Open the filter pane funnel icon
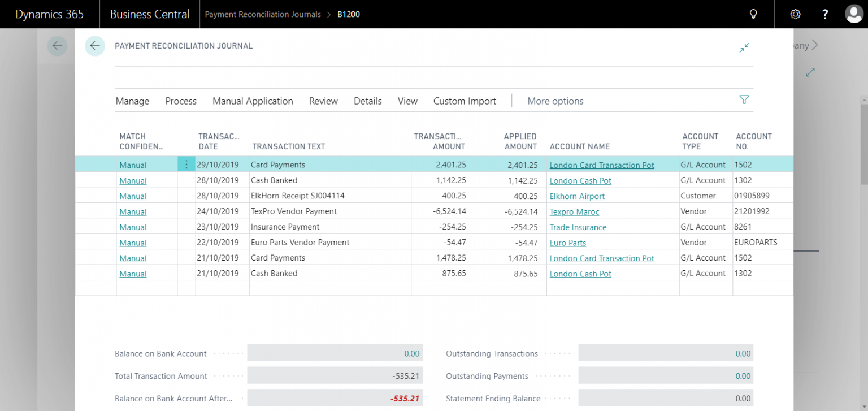868x411 pixels. [744, 99]
